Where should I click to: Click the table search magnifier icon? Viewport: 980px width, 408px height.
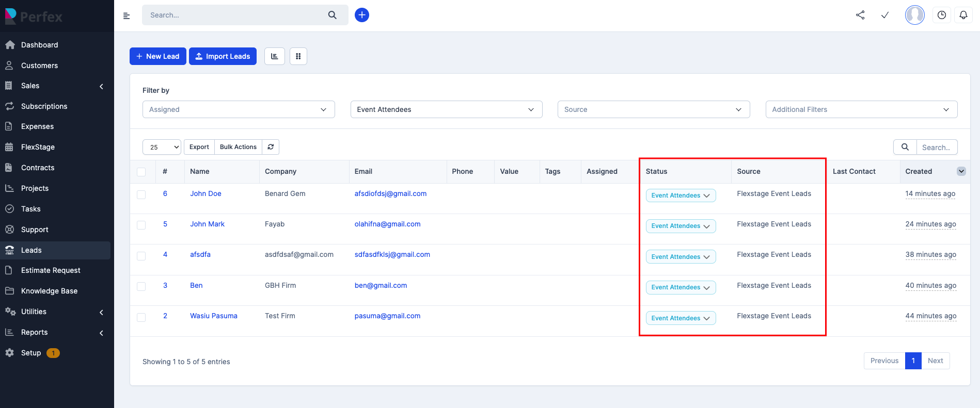[905, 147]
